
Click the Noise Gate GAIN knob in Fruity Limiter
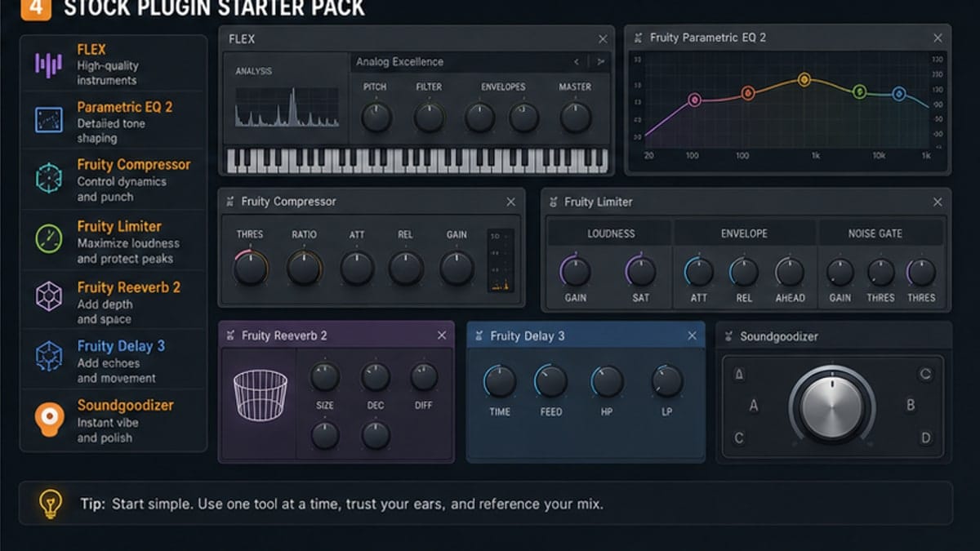[x=840, y=272]
